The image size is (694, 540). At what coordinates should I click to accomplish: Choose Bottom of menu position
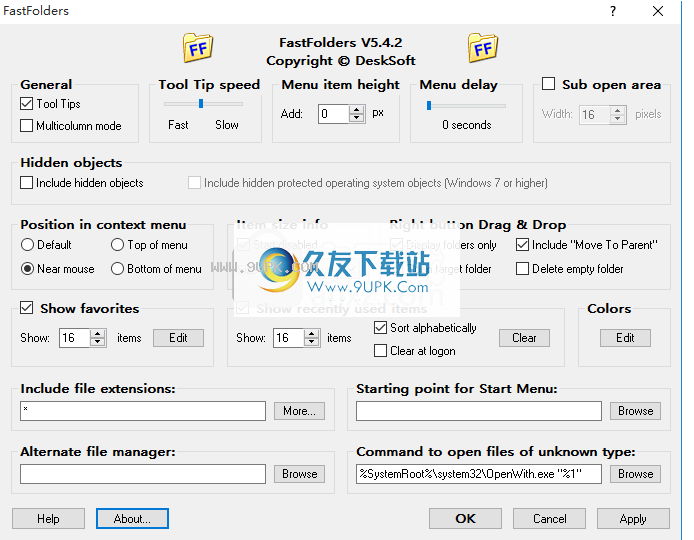(x=117, y=269)
